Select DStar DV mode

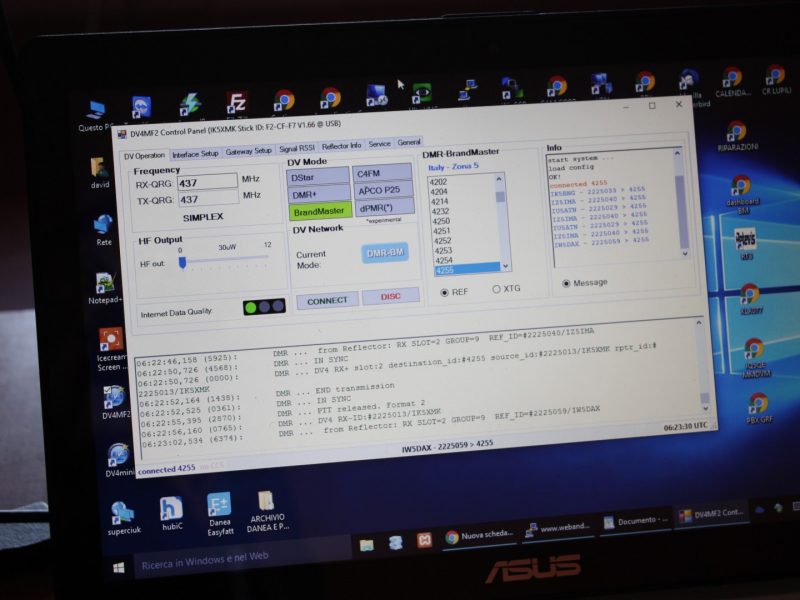click(317, 177)
